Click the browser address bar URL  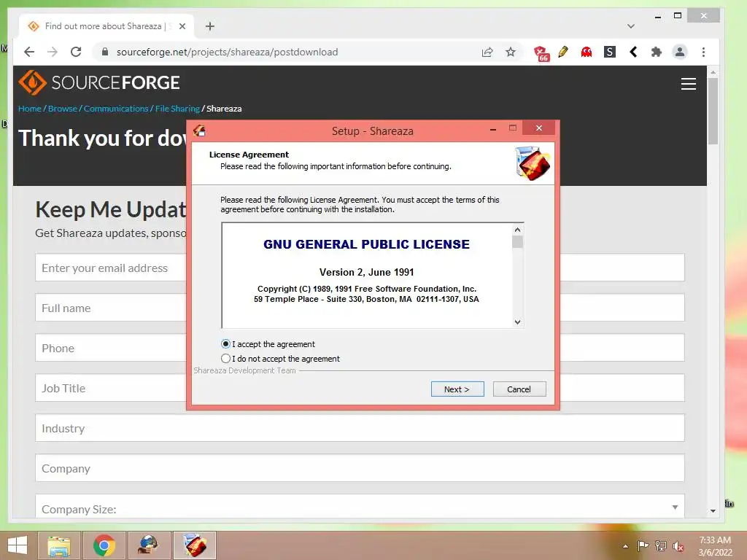pos(228,52)
